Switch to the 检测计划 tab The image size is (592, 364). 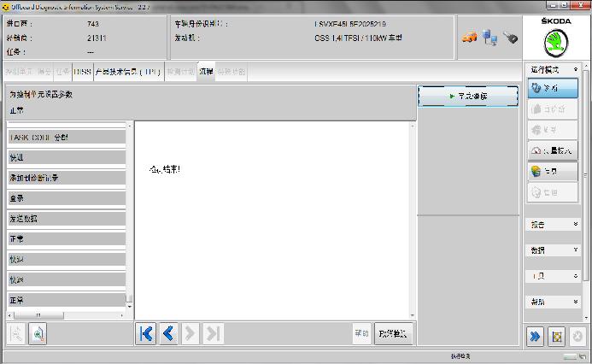click(x=181, y=72)
